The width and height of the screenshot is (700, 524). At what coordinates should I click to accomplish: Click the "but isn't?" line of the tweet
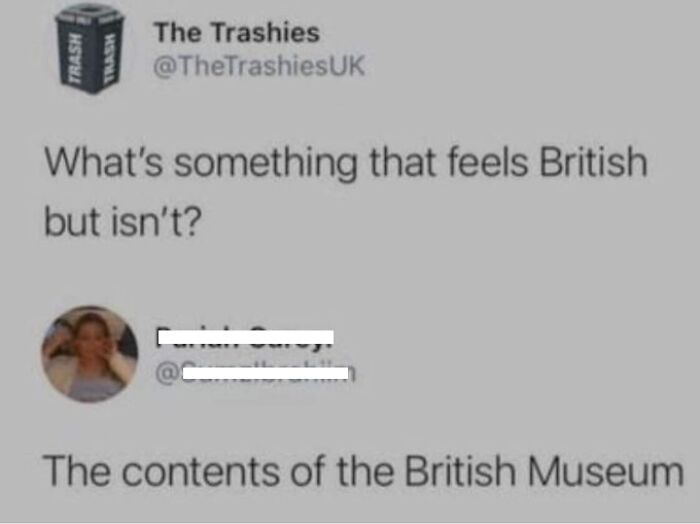tap(123, 222)
